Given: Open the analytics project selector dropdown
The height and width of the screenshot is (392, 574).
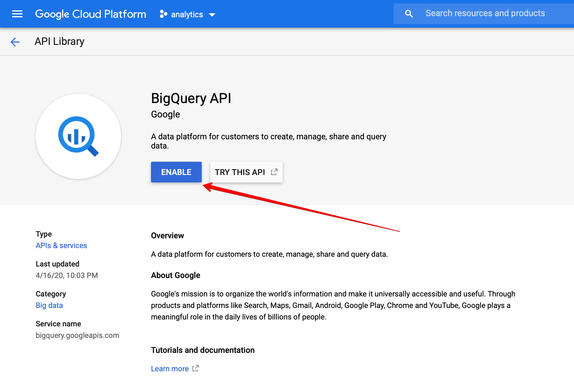Looking at the screenshot, I should pos(188,14).
